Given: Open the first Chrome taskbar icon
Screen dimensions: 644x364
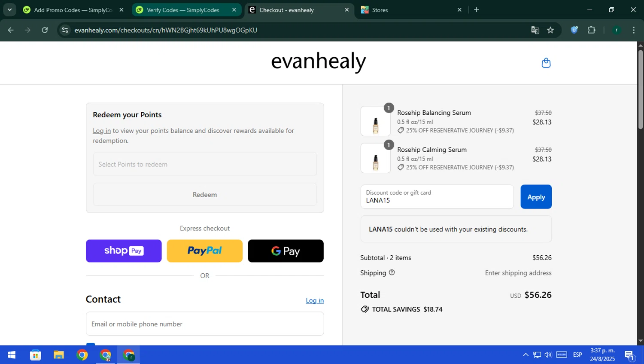Looking at the screenshot, I should click(82, 355).
